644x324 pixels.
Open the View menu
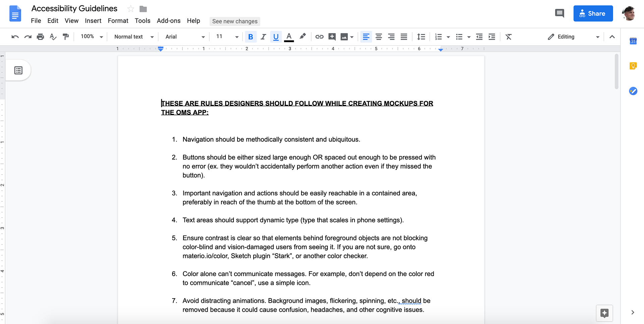click(x=71, y=21)
